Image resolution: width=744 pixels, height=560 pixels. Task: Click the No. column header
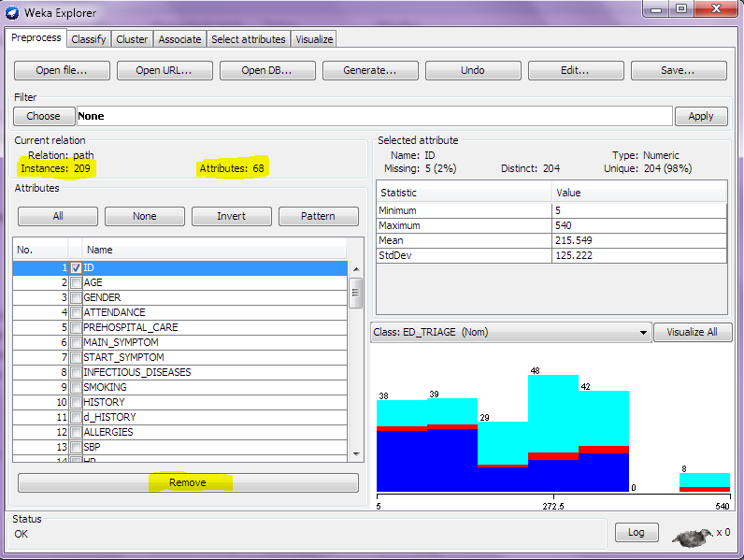click(40, 251)
